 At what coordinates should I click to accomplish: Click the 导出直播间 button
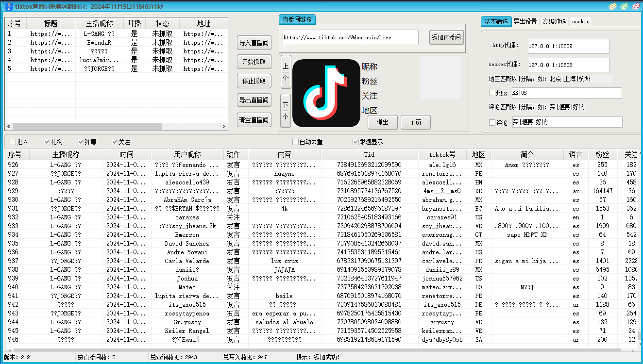254,100
